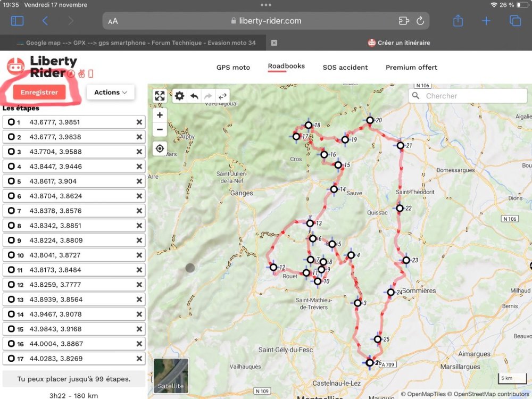Select step 1 circle marker in list
Screen dimensions: 532x399
coord(11,122)
